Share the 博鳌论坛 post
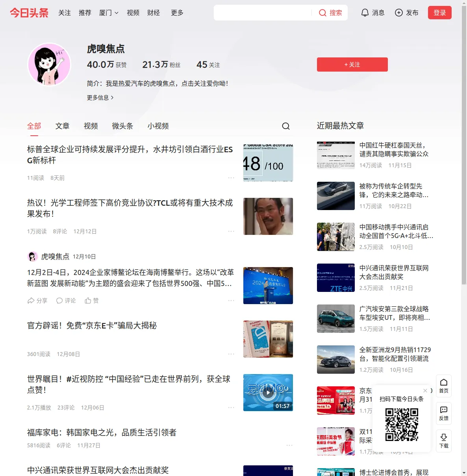This screenshot has width=467, height=476. (x=37, y=301)
